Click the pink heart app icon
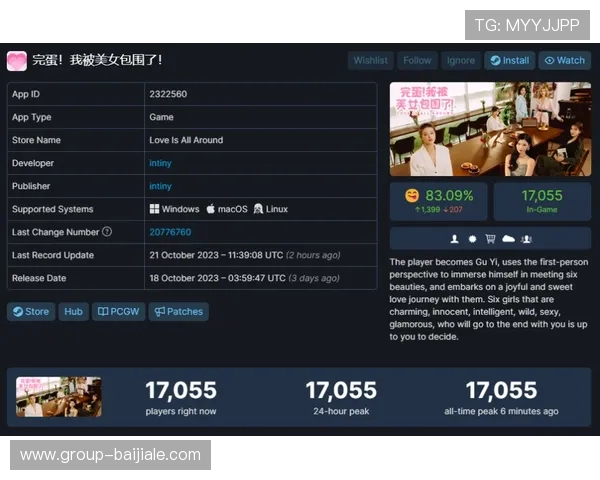600x480 pixels. 17,60
